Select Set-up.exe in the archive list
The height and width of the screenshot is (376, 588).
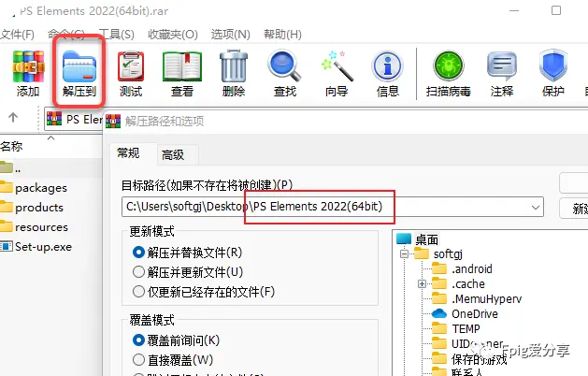click(x=36, y=247)
